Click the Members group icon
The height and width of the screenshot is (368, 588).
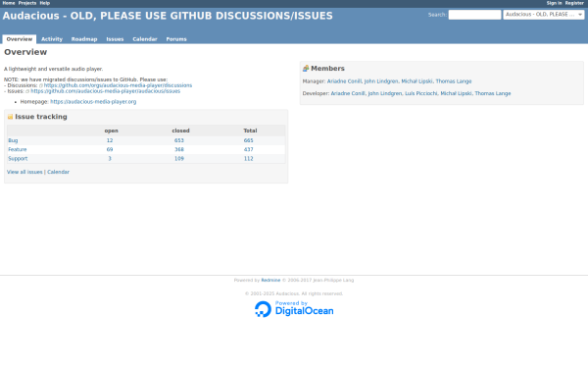[306, 69]
